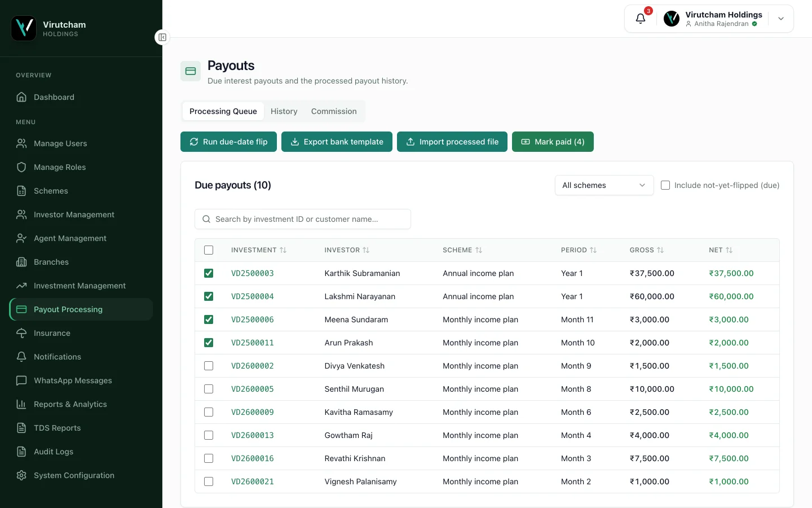Click the Insurance umbrella icon
812x508 pixels.
(21, 333)
